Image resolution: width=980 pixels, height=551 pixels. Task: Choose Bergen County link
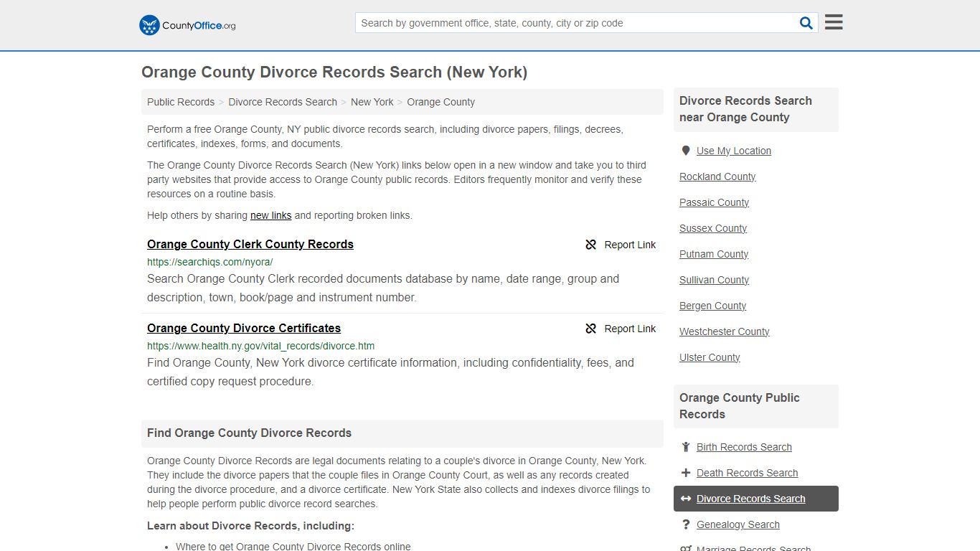tap(712, 306)
